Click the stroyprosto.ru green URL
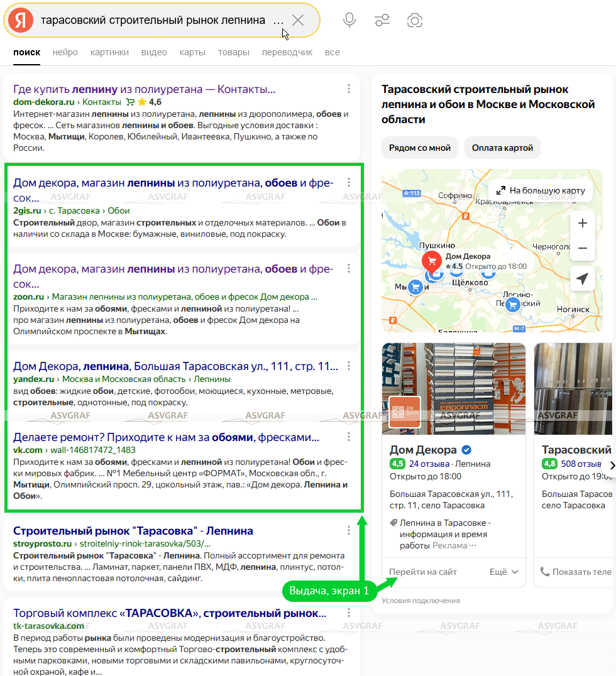Screen dimensions: 616x676 tap(42, 543)
